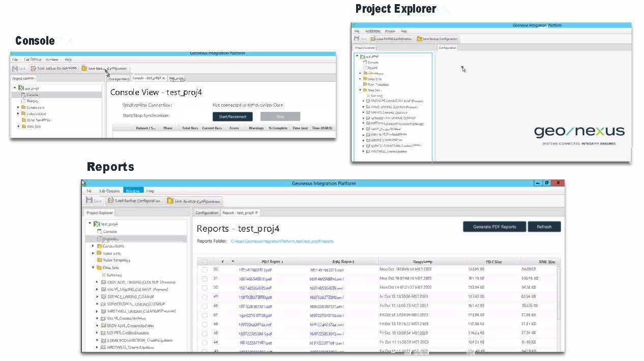Click the geonexus logo in Project Explorer window
The image size is (644, 361).
coord(579,132)
